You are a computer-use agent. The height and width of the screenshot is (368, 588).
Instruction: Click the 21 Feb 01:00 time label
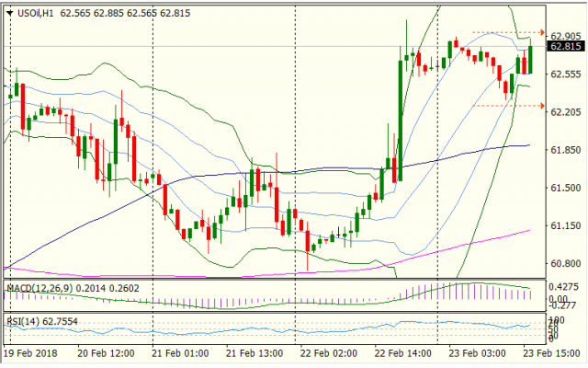pos(180,353)
